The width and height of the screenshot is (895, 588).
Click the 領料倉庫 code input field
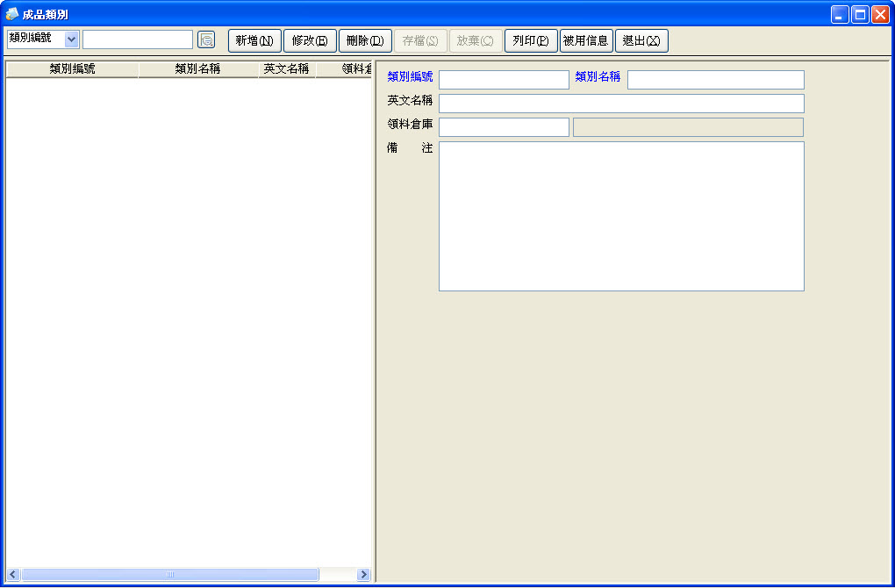click(x=504, y=126)
